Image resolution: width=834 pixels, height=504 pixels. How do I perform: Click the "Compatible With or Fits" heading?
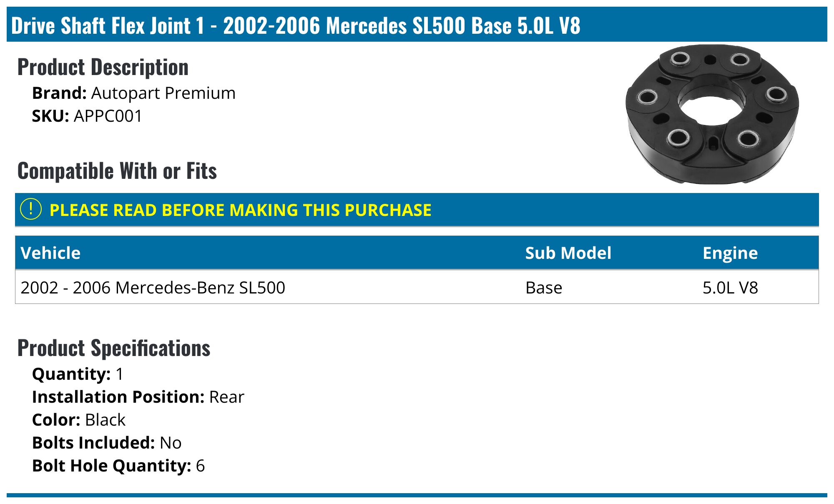tap(117, 171)
